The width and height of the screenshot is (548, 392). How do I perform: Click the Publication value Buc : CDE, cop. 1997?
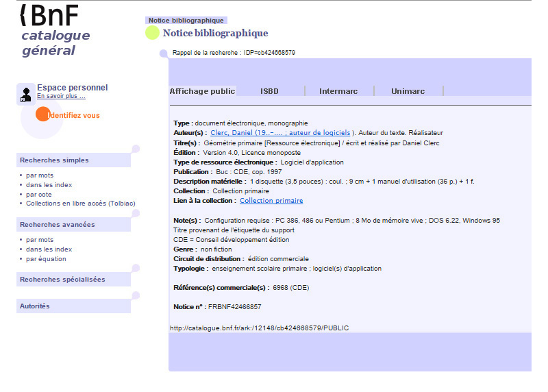(x=249, y=172)
